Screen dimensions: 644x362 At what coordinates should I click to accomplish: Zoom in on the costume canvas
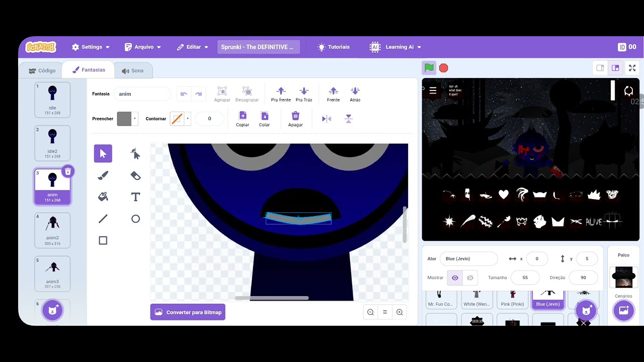pyautogui.click(x=399, y=312)
